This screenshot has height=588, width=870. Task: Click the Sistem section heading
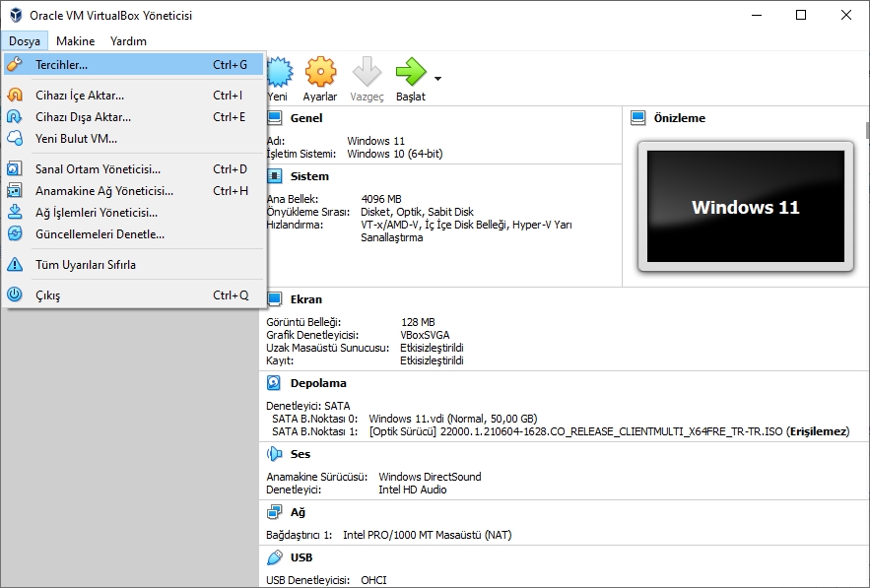coord(309,176)
